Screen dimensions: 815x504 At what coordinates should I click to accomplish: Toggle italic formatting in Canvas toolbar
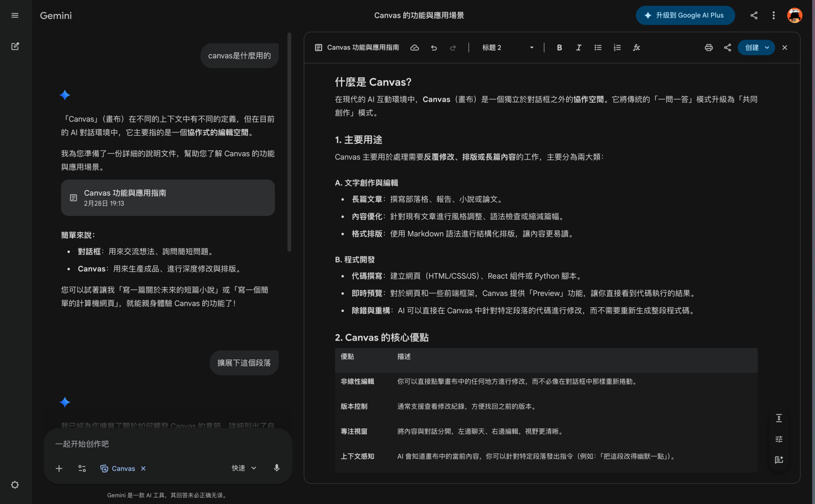(578, 48)
